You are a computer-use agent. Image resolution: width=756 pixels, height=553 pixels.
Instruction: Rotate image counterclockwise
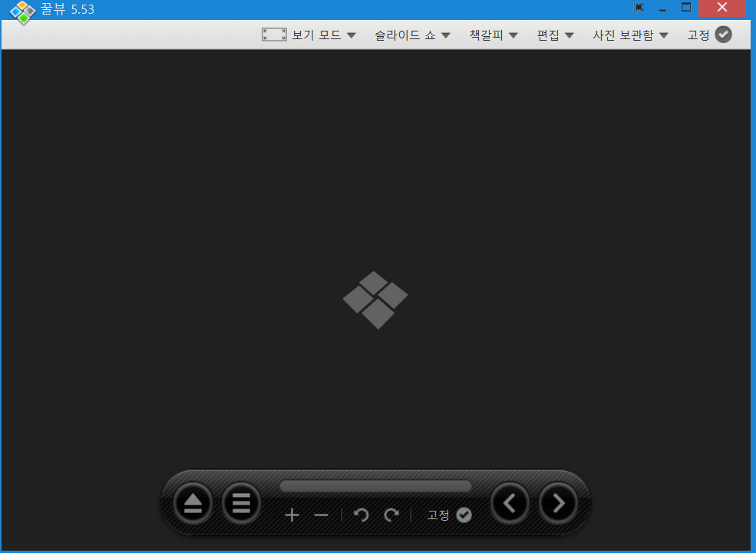coord(361,515)
